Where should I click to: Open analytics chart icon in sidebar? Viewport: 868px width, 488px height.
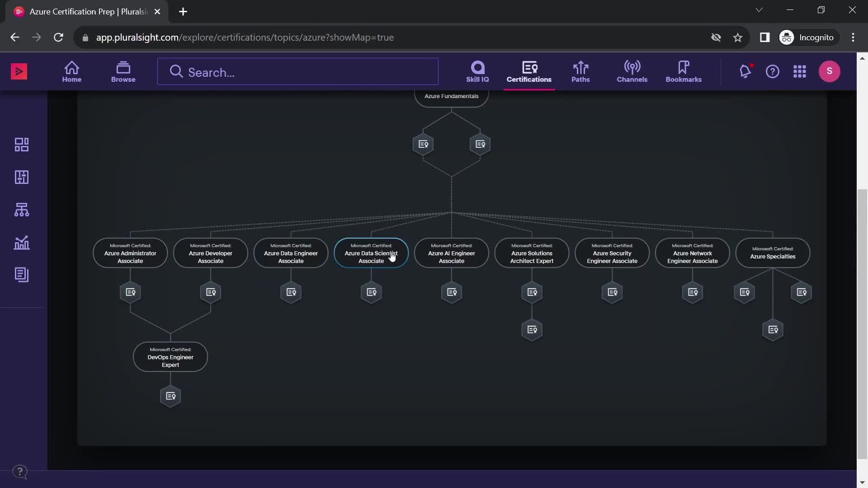[22, 243]
